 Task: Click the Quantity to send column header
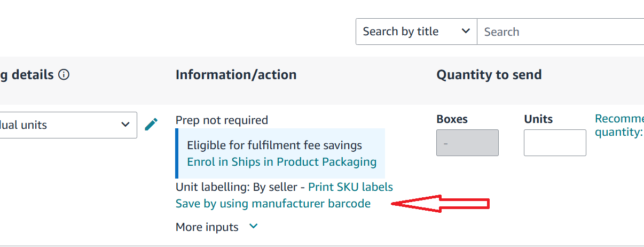pyautogui.click(x=489, y=75)
